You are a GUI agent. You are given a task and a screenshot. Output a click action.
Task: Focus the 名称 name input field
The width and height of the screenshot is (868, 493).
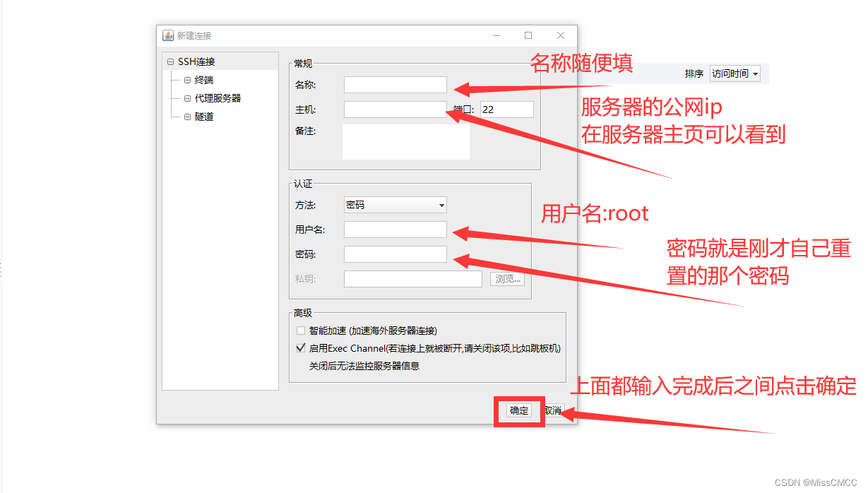[395, 84]
